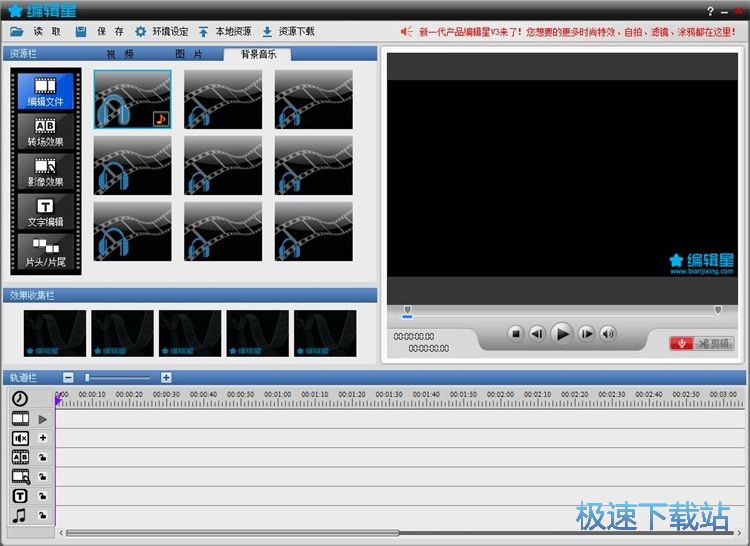
Task: Click the horizontal timeline scrollbar
Action: click(x=232, y=533)
